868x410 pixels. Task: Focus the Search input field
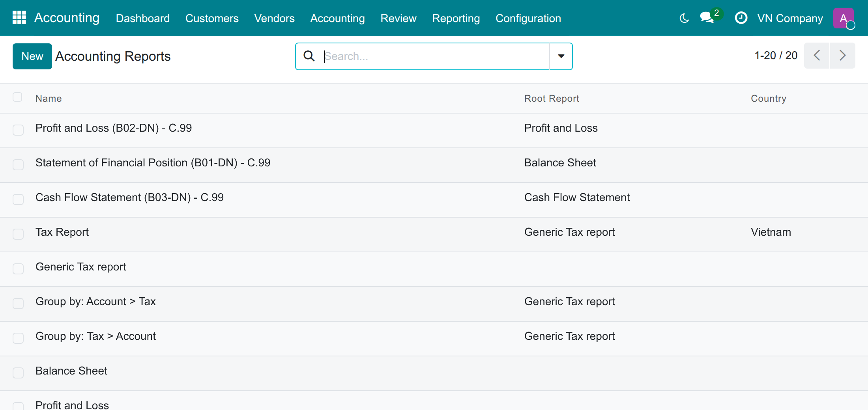[436, 56]
